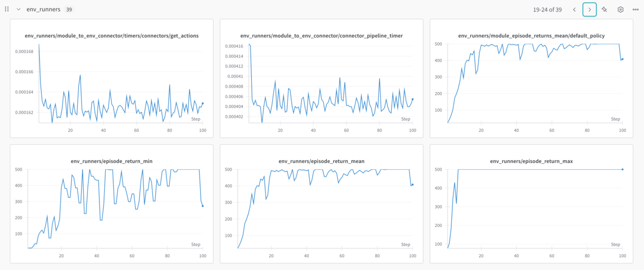The image size is (644, 270).
Task: Select the module_episode_returns_mean/default_policy chart title
Action: pos(531,35)
